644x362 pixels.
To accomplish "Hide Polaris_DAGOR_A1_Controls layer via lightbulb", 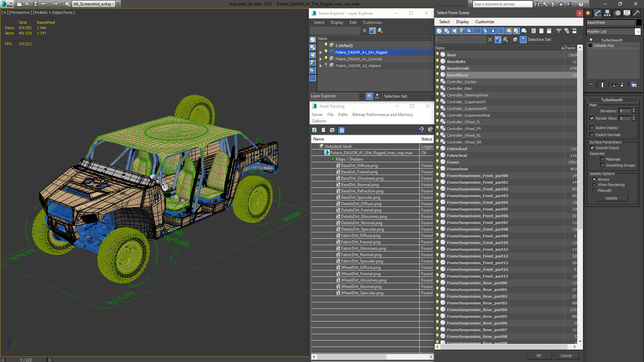I will click(326, 59).
